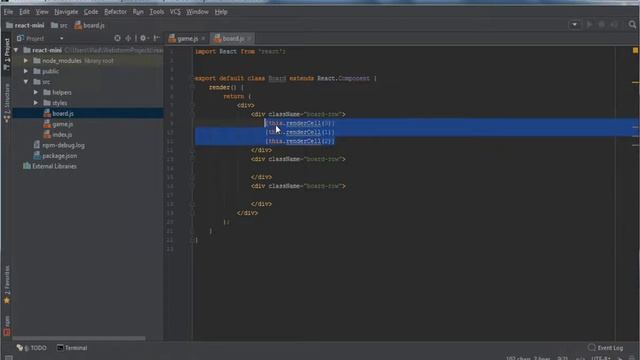Viewport: 640px width, 360px height.
Task: Open the Help menu
Action: tap(221, 12)
